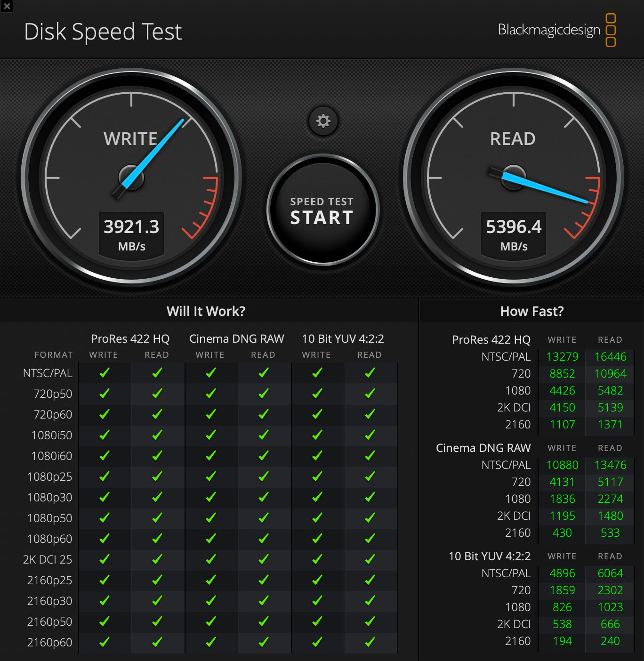
Task: Click 1080p25 Cinema DNG RAW read checkmark
Action: pos(263,476)
